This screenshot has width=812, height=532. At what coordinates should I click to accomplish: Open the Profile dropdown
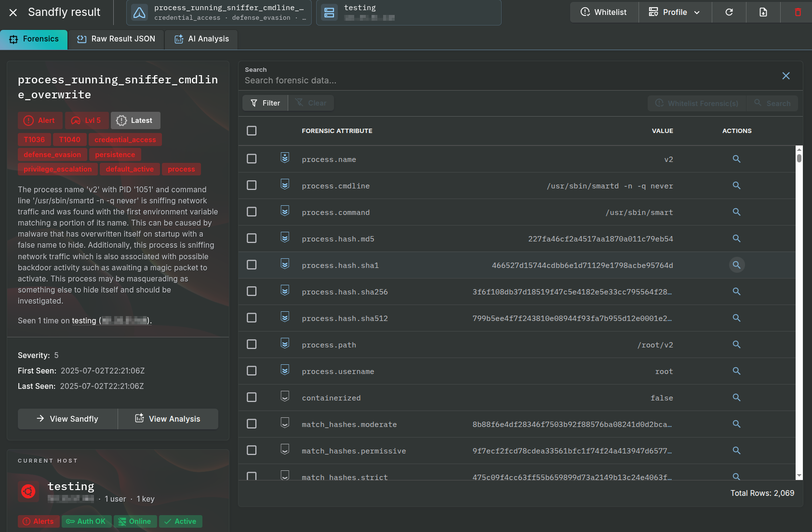point(675,12)
